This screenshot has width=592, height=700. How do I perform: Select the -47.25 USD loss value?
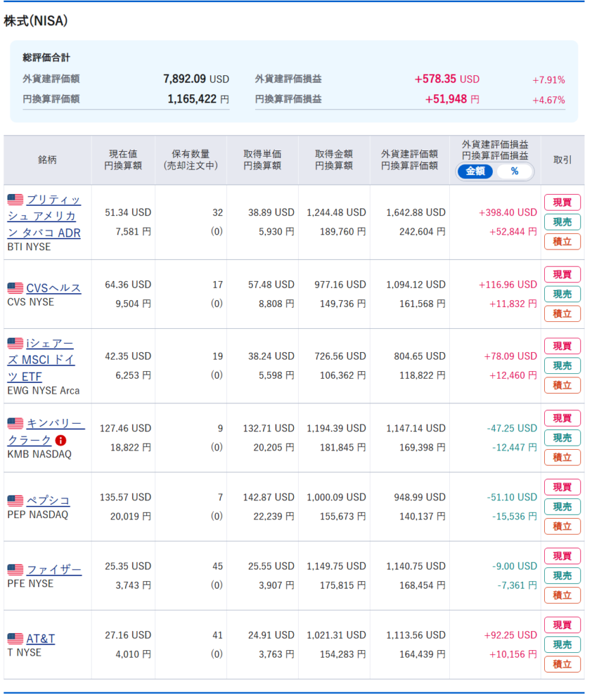pyautogui.click(x=511, y=428)
